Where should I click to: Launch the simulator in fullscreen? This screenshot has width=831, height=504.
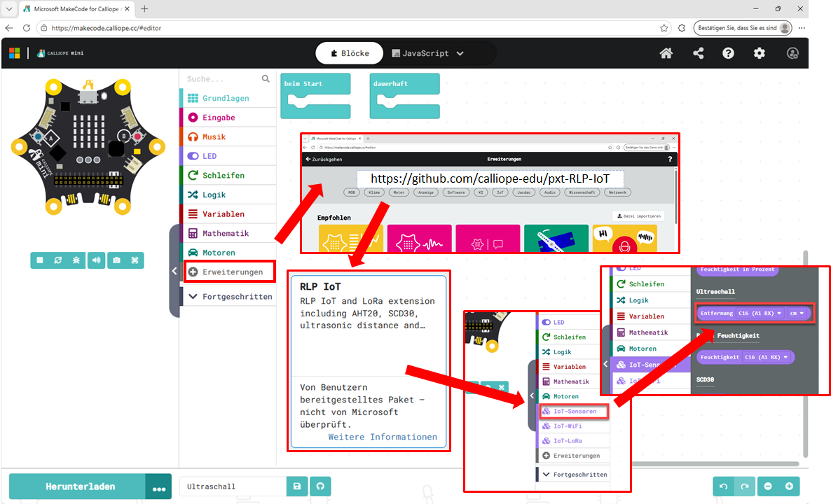[135, 260]
